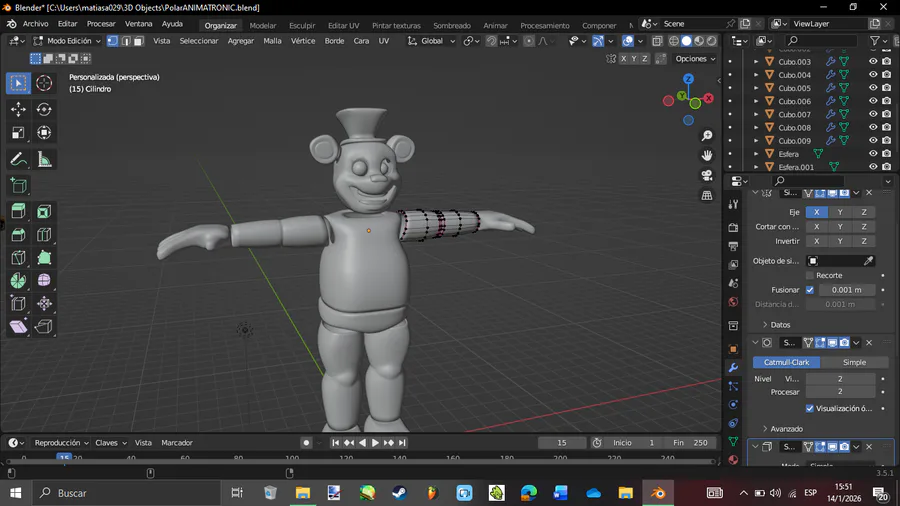Open the Archivo menu
900x506 pixels.
coord(36,24)
